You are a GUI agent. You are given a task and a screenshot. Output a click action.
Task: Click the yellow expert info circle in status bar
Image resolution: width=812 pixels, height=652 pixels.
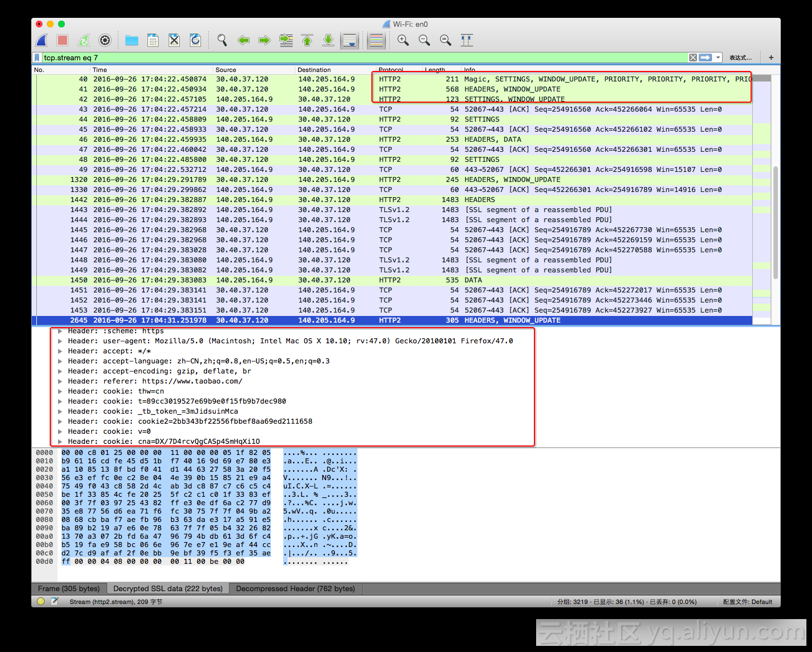[41, 601]
